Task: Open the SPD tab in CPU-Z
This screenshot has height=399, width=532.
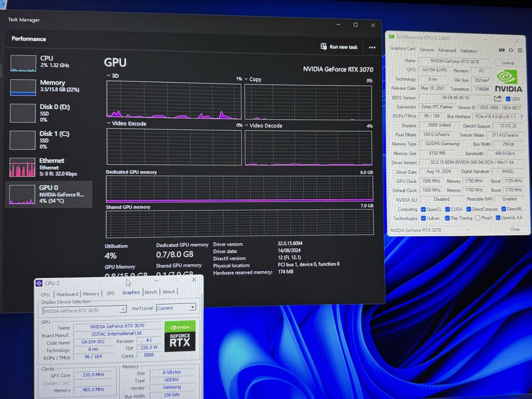Action: (111, 294)
